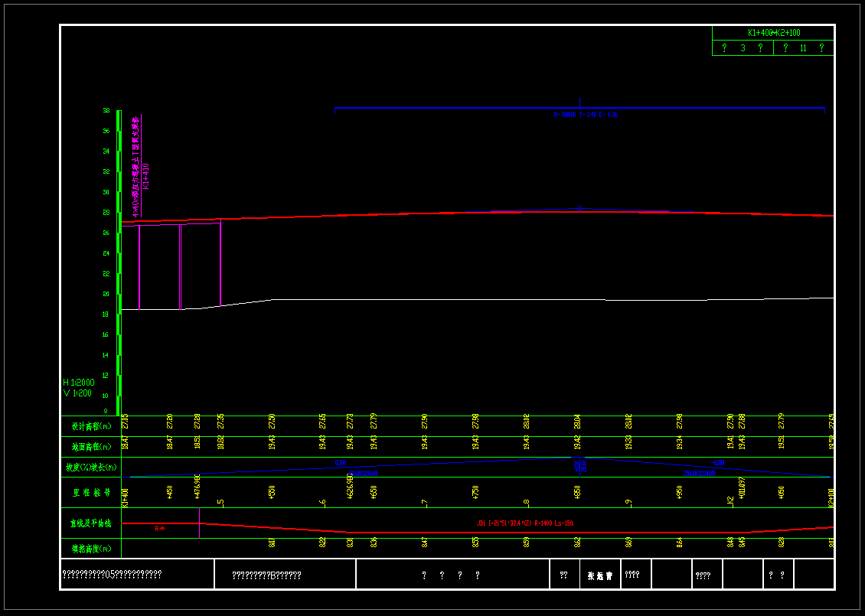Select the +850 station label

point(578,492)
